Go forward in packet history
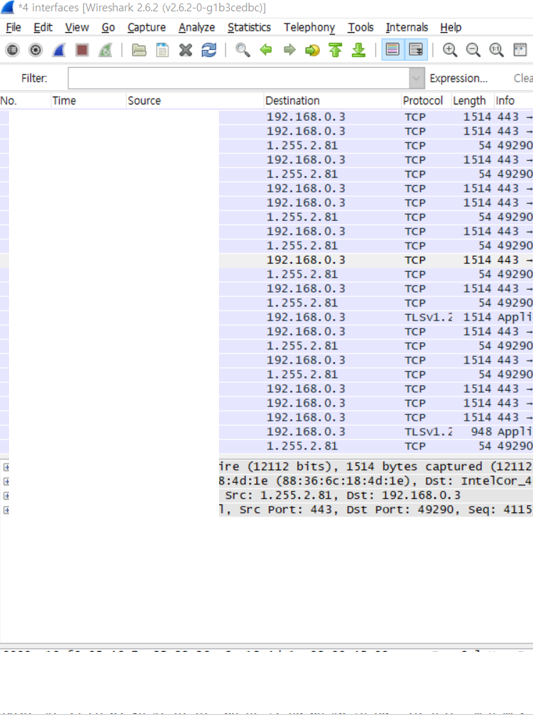The width and height of the screenshot is (533, 715). [289, 50]
